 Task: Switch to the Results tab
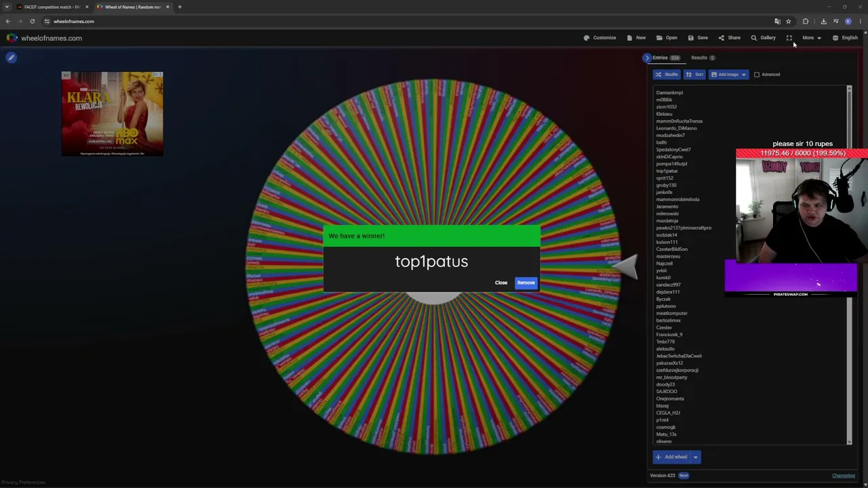pos(703,58)
